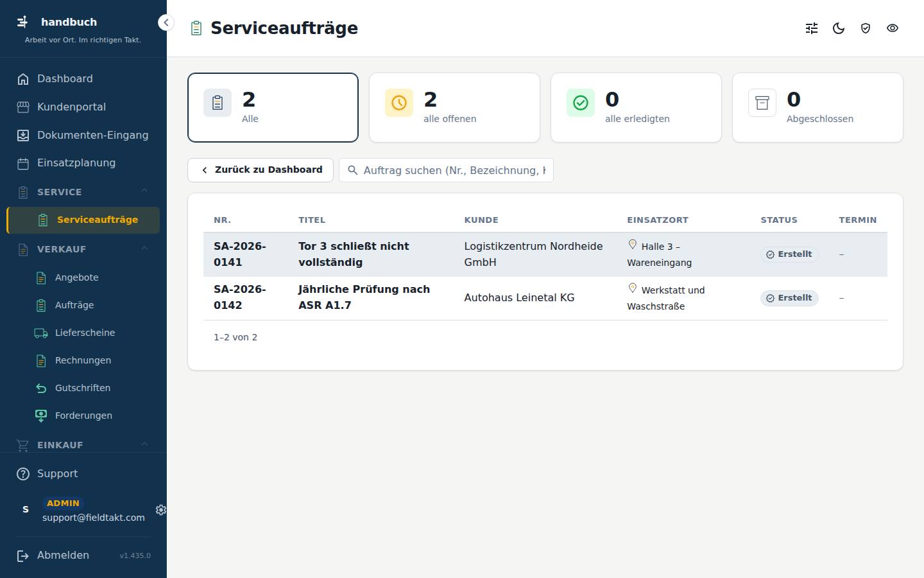Viewport: 924px width, 578px height.
Task: Click the handbuch logo icon
Action: click(x=22, y=22)
